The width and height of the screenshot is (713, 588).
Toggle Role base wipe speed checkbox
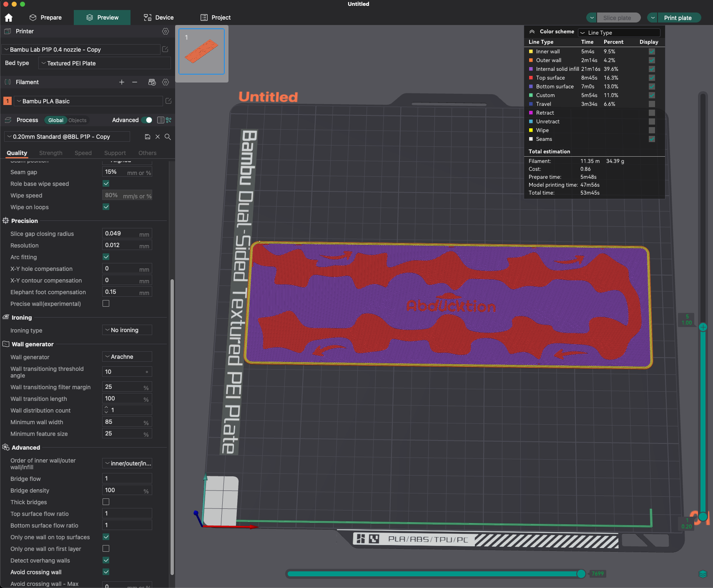tap(106, 183)
